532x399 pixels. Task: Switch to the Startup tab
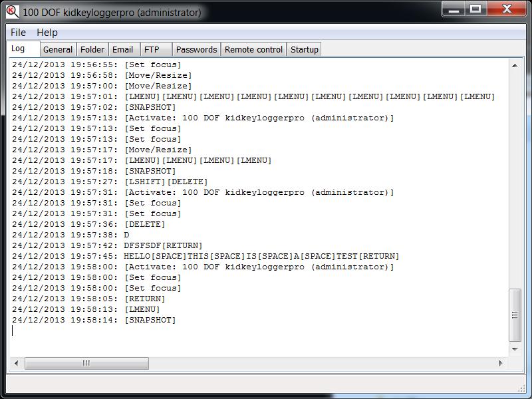coord(305,49)
